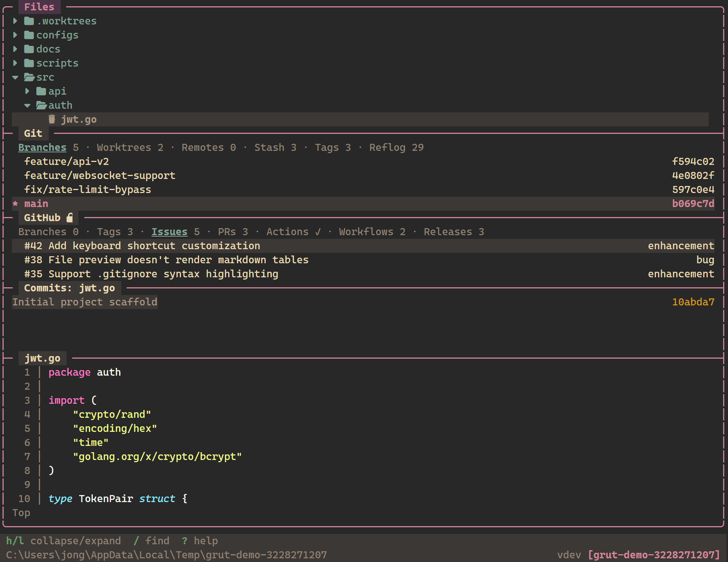Click the scripts folder icon
728x562 pixels.
coord(29,63)
